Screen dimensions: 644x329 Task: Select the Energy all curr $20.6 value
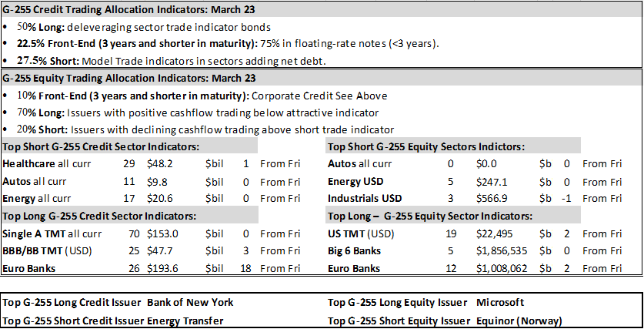pyautogui.click(x=160, y=198)
